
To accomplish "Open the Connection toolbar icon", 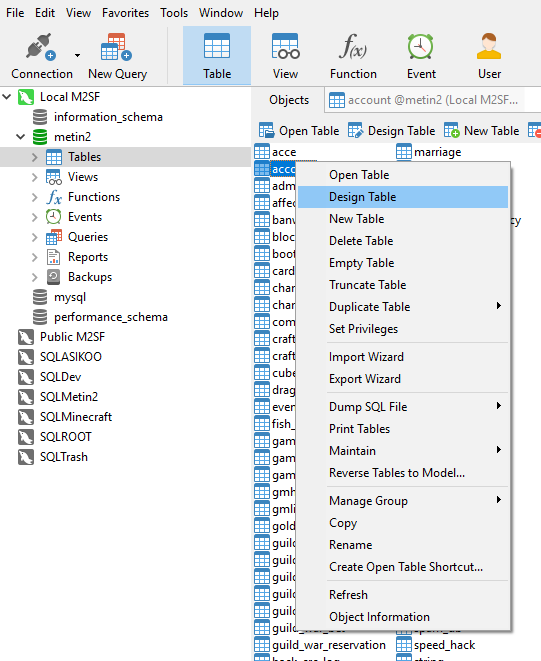I will (x=40, y=47).
